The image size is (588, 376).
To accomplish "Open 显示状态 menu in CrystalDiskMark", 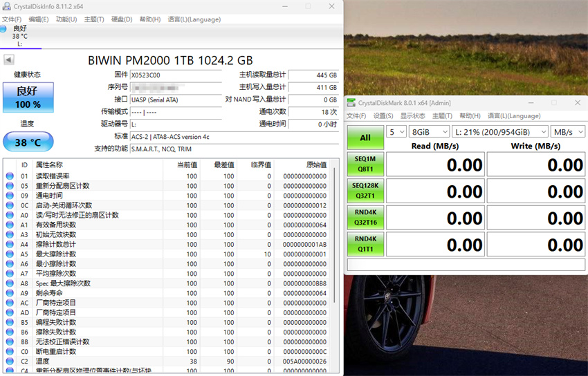I will tap(413, 115).
